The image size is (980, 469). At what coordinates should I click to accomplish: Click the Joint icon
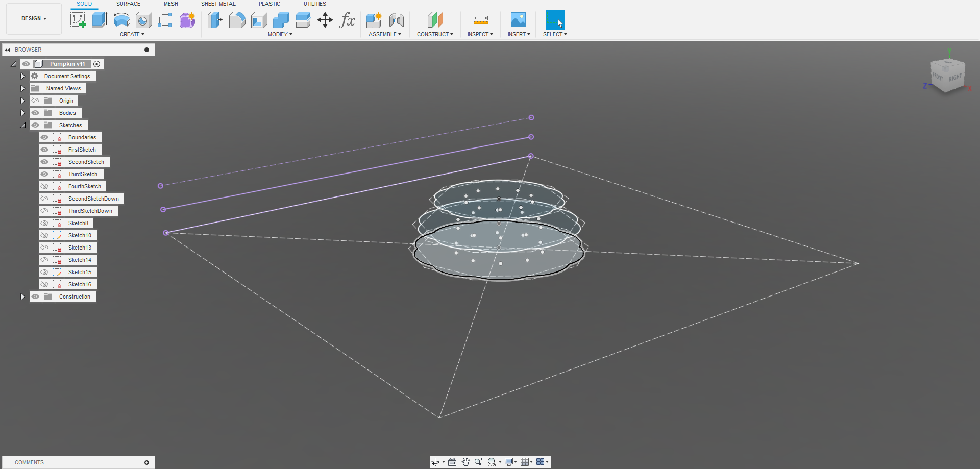click(396, 20)
